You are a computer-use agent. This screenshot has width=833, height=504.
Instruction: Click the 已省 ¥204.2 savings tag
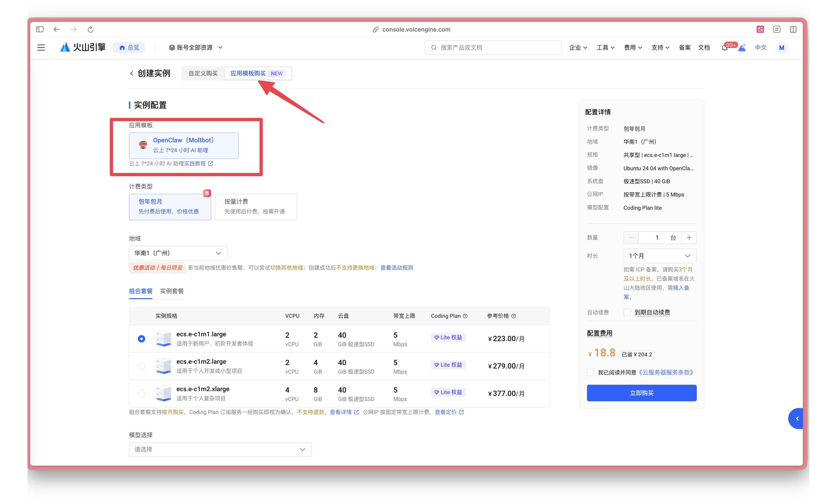pos(637,354)
